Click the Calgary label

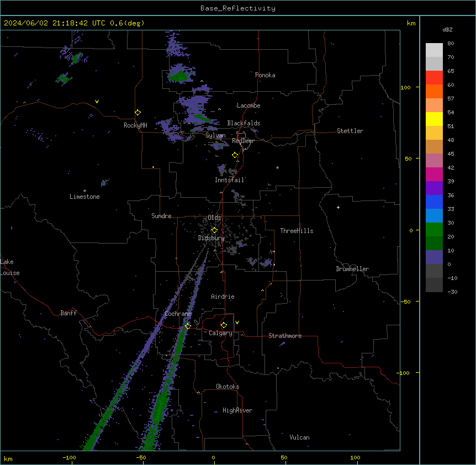pos(220,333)
